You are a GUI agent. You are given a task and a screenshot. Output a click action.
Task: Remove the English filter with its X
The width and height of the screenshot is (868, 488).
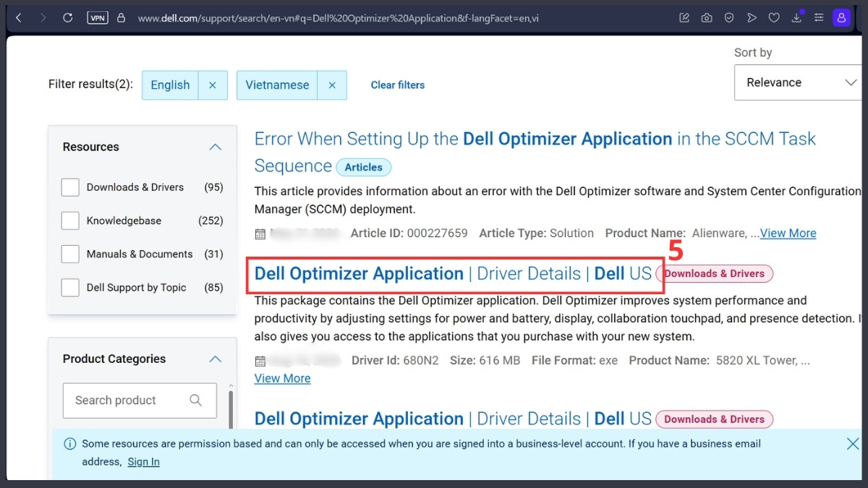213,85
